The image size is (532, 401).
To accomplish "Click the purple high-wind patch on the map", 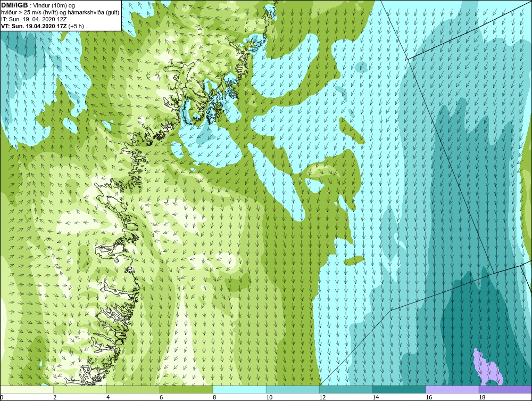I will (x=487, y=368).
